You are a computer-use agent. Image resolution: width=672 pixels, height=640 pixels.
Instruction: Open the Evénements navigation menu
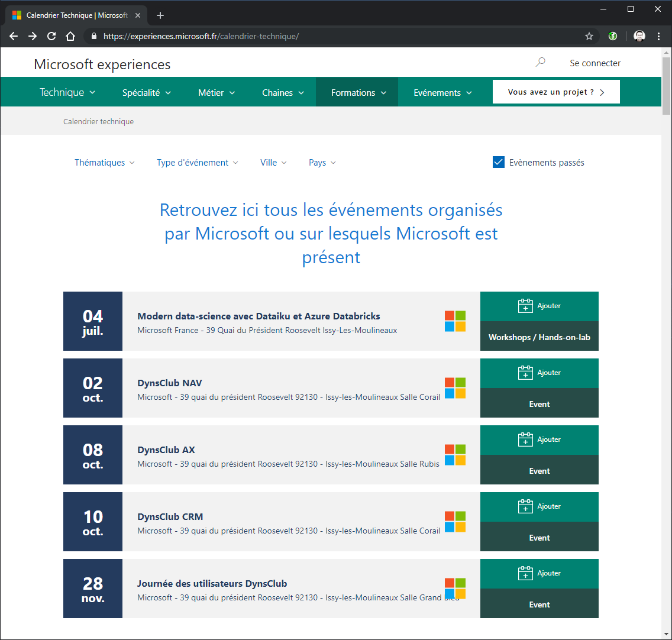(x=442, y=93)
